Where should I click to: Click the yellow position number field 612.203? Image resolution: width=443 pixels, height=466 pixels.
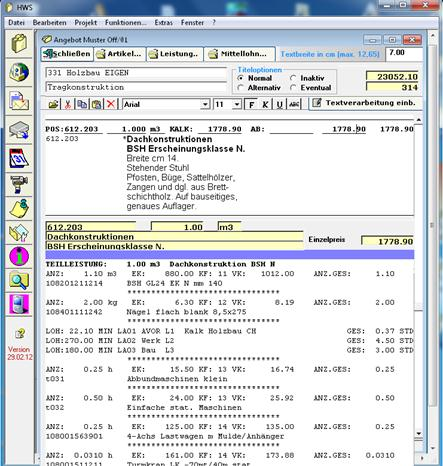click(91, 227)
